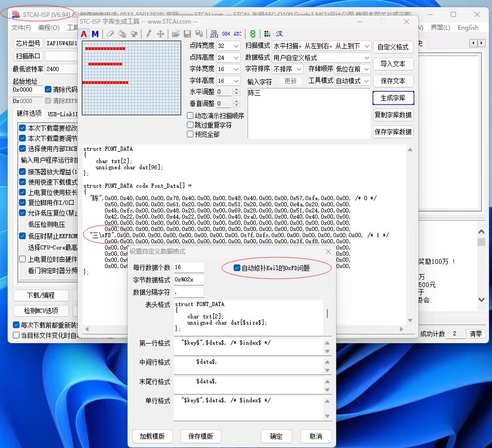Click the save-as multi-disk icon

[199, 34]
